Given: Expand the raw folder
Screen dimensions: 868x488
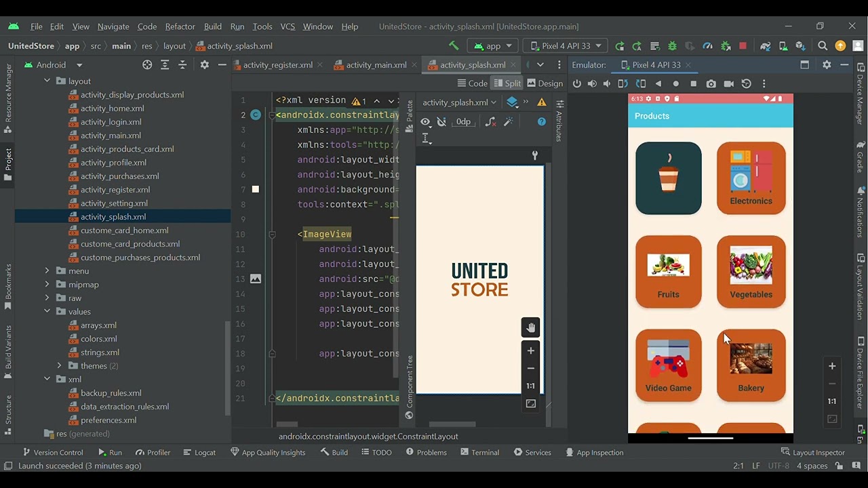Looking at the screenshot, I should click(47, 298).
